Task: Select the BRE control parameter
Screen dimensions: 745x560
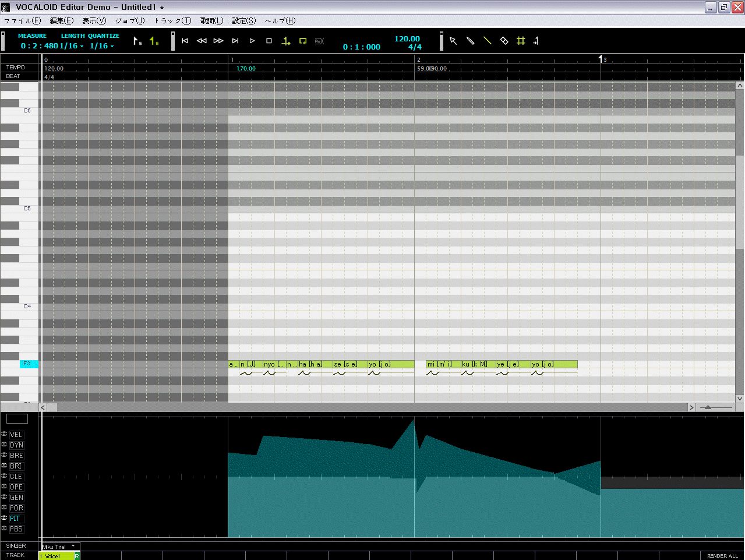Action: coord(16,456)
